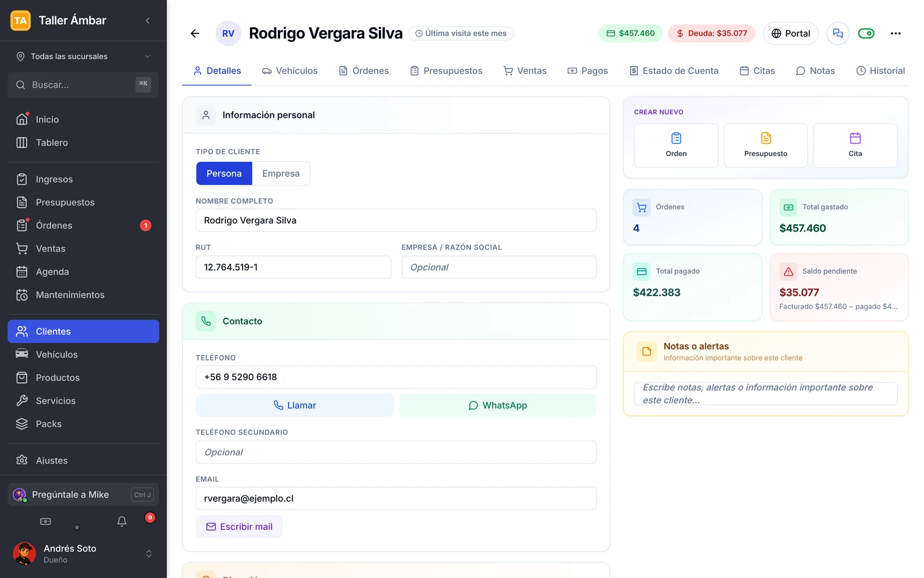The height and width of the screenshot is (578, 924).
Task: Go back with the left arrow icon
Action: coord(195,34)
